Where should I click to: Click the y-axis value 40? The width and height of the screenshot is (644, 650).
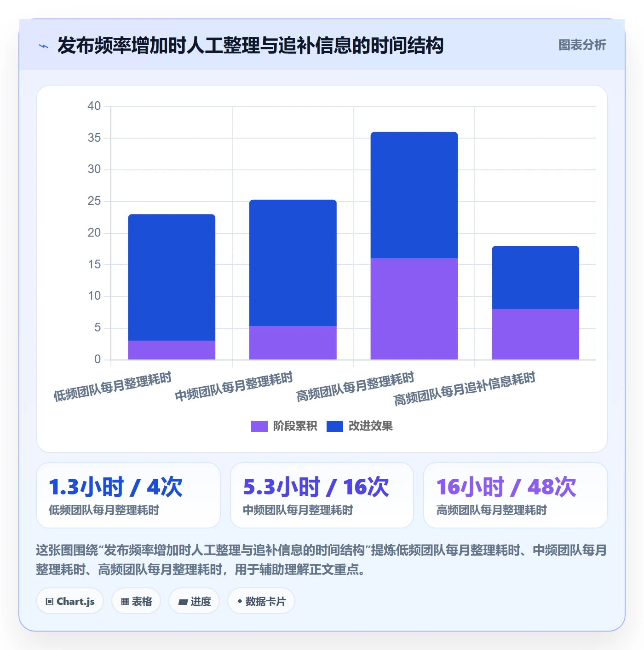pos(94,106)
